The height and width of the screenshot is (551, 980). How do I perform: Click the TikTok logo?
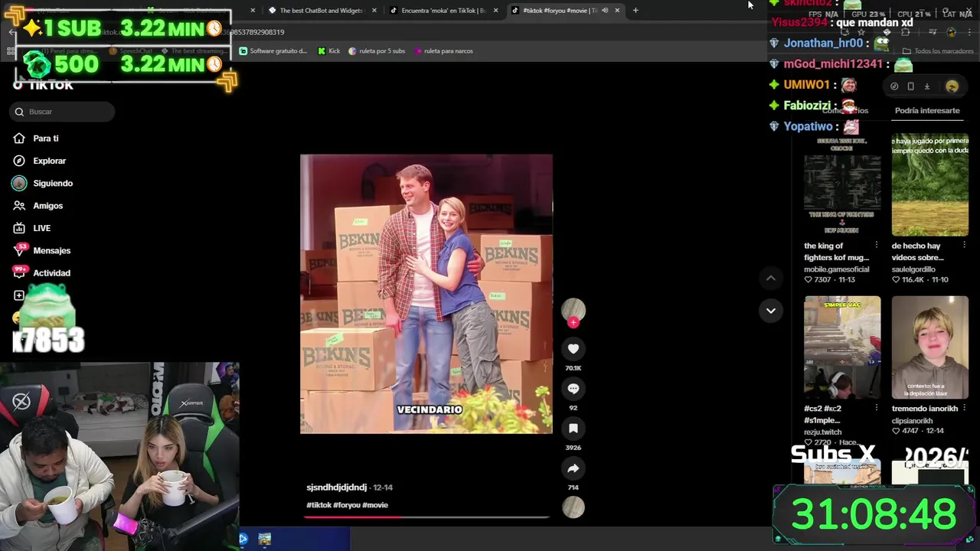43,85
